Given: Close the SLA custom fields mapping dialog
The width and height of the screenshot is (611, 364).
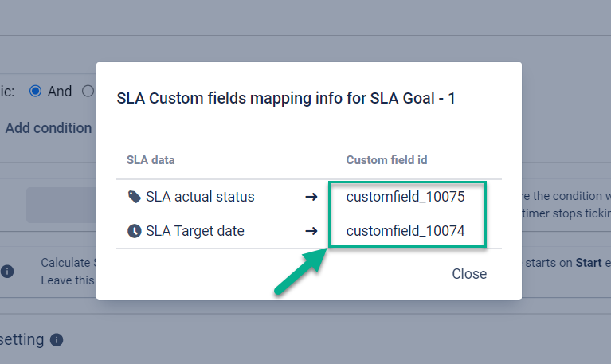Looking at the screenshot, I should pos(468,273).
